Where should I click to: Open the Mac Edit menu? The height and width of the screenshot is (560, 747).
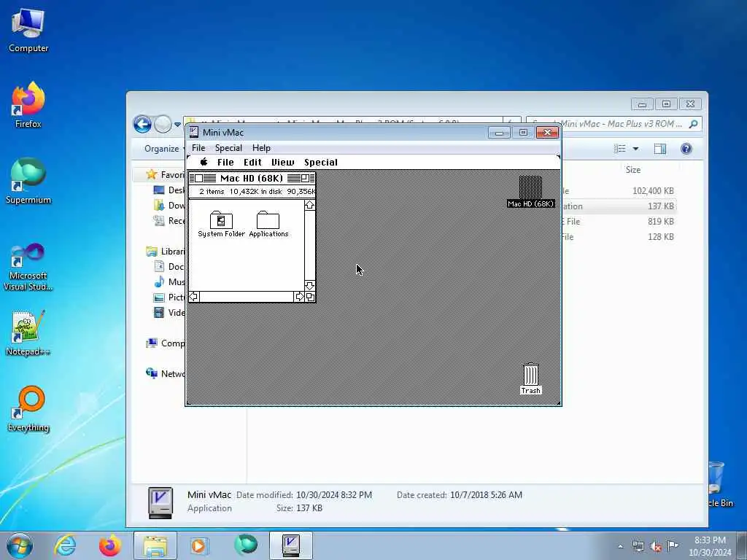coord(252,162)
